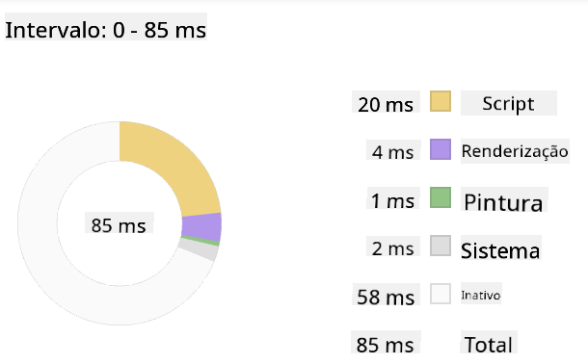Viewport: 588px width, 364px height.
Task: Click the white Inativo color swatch
Action: 441,294
